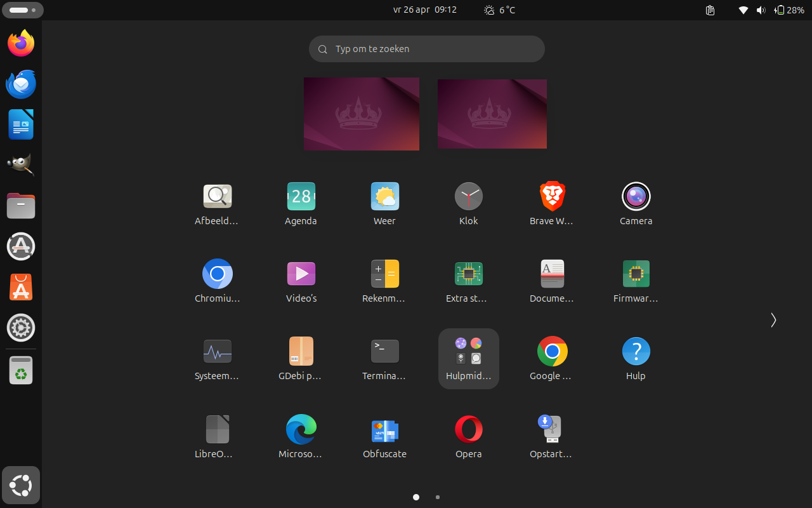Switch to second app grid page dot
The image size is (812, 508).
pyautogui.click(x=438, y=497)
